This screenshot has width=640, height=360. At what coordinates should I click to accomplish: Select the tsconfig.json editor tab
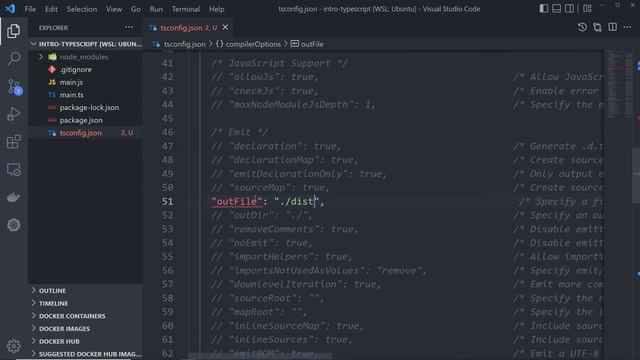pyautogui.click(x=188, y=27)
